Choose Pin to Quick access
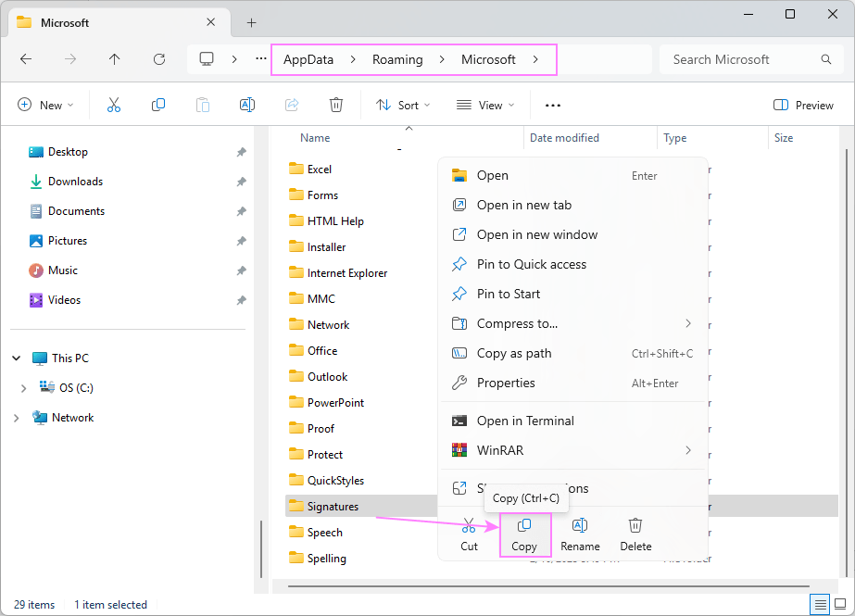This screenshot has height=616, width=855. tap(572, 264)
